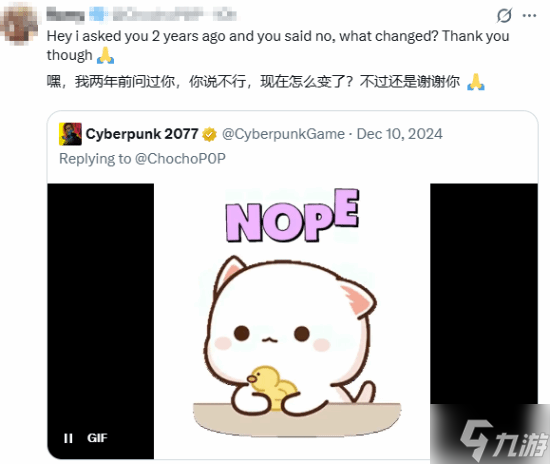
Task: Click the praying hands emoji after 'though'
Action: coord(105,55)
